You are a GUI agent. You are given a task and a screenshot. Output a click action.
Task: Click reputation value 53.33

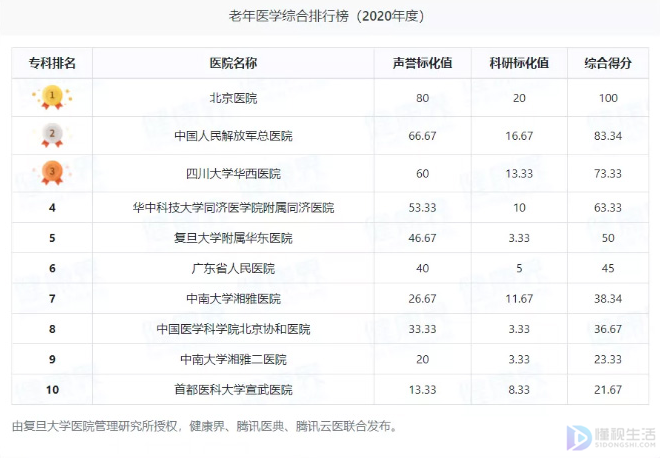tap(423, 208)
